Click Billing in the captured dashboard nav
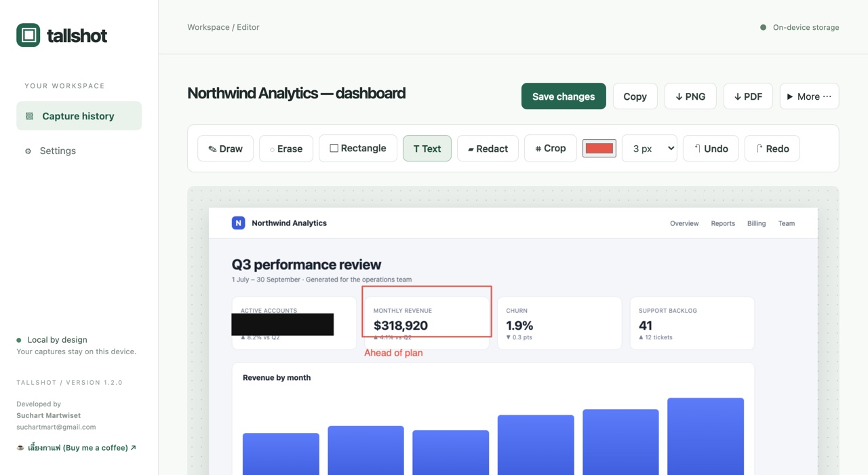868x475 pixels. (x=756, y=223)
